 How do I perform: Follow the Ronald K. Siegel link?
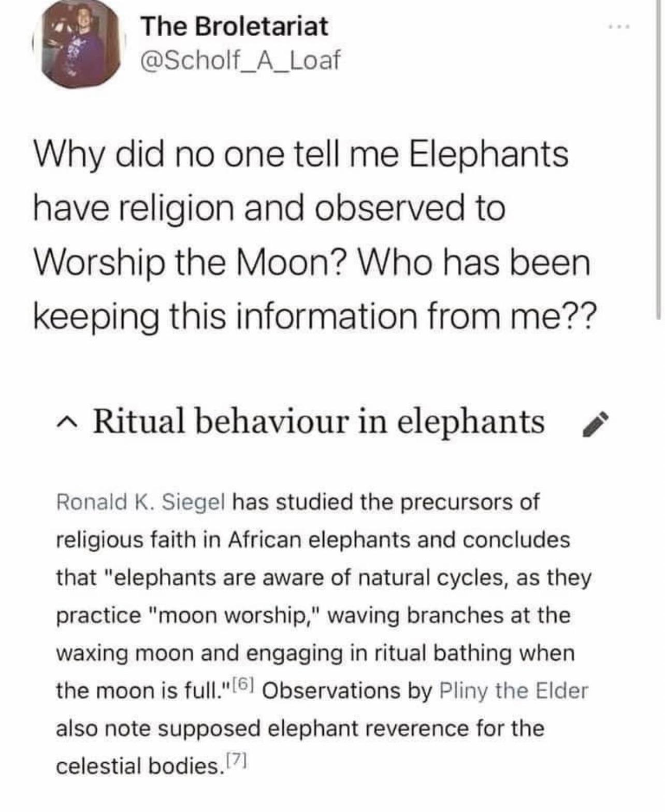click(140, 502)
